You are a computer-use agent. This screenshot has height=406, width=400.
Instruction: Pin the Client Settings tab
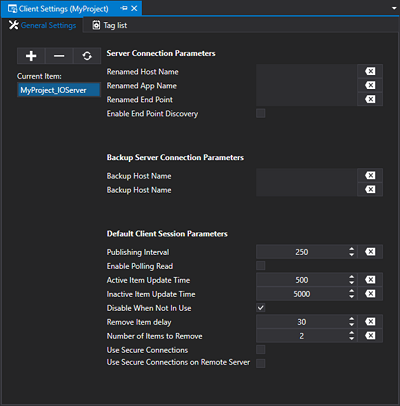tap(124, 8)
